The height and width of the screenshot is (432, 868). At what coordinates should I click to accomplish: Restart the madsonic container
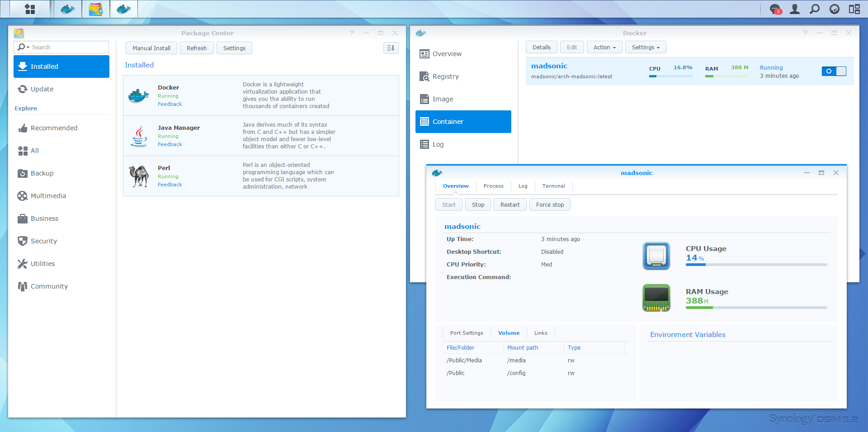509,205
